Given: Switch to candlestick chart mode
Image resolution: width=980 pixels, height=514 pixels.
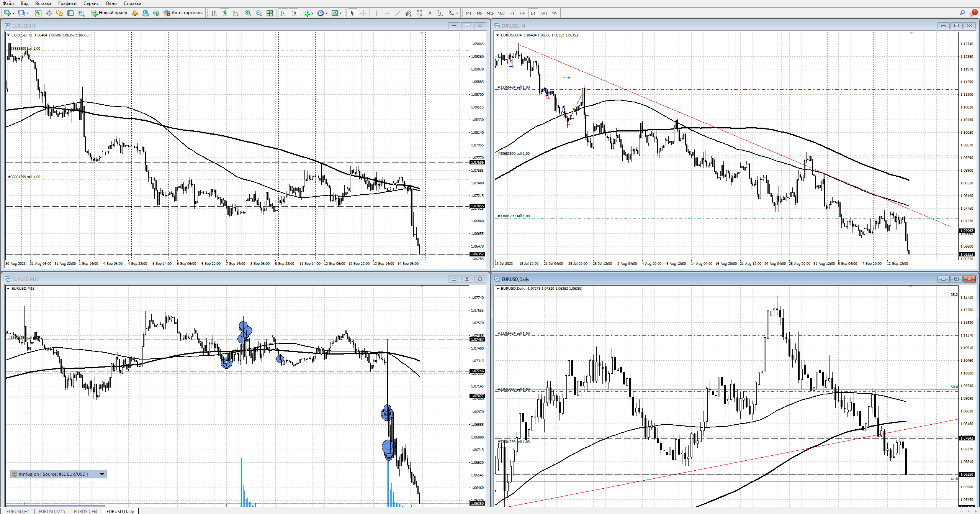Looking at the screenshot, I should (x=225, y=13).
